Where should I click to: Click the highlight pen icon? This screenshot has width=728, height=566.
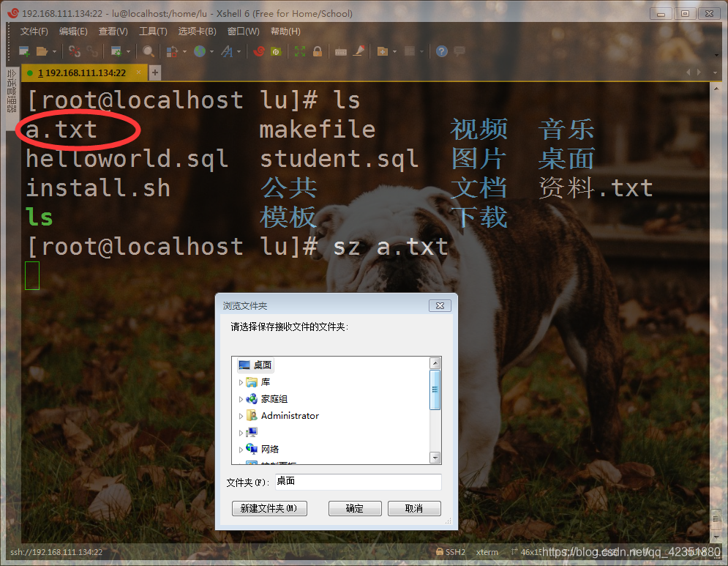pos(359,51)
